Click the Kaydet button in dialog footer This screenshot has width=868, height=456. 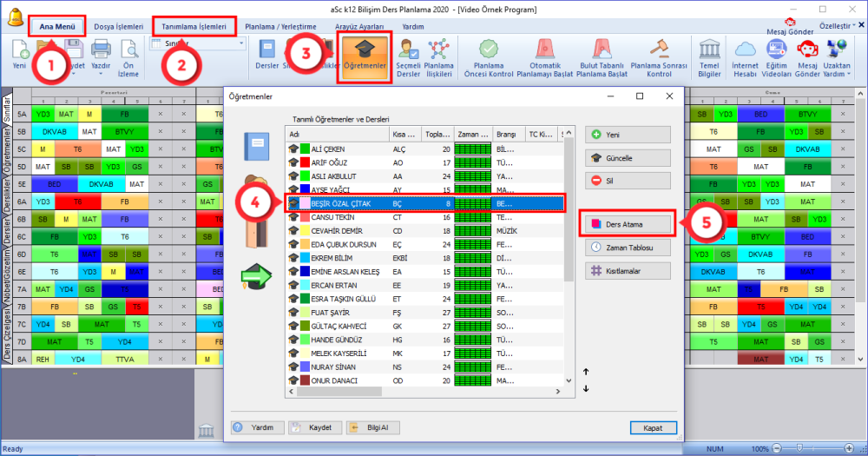tap(315, 427)
